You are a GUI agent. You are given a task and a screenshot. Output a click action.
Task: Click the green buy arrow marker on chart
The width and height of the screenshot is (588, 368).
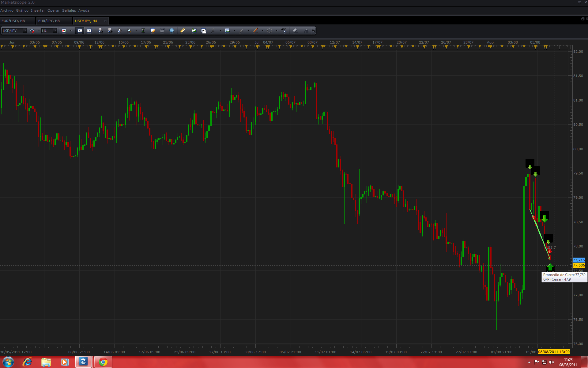550,267
